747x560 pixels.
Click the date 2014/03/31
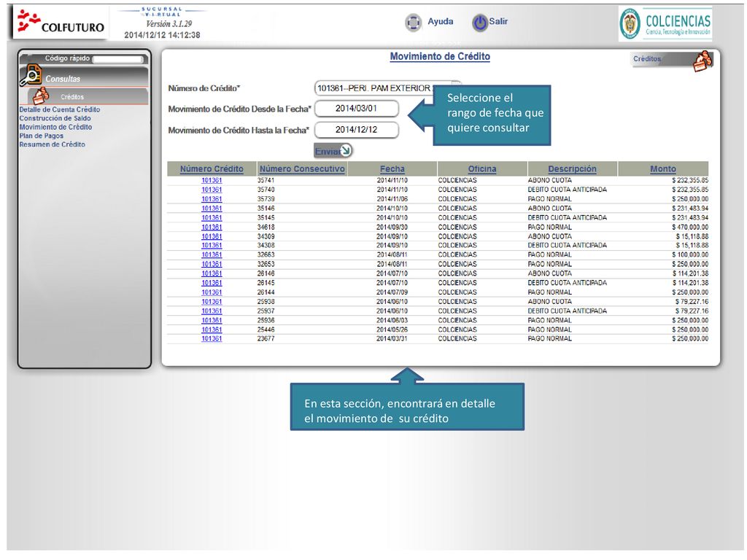point(392,338)
